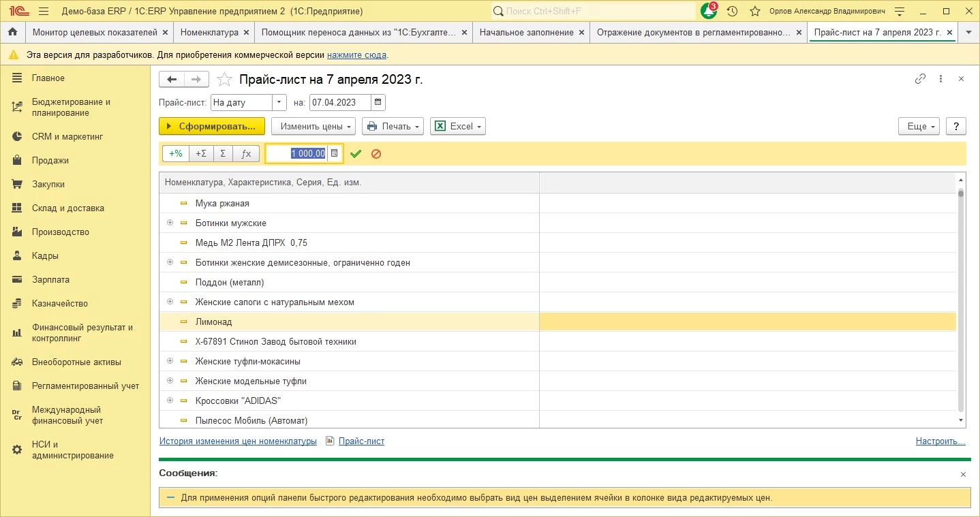Viewport: 980px width, 517px height.
Task: Open calculator for the 1 000,00 field
Action: [x=334, y=154]
